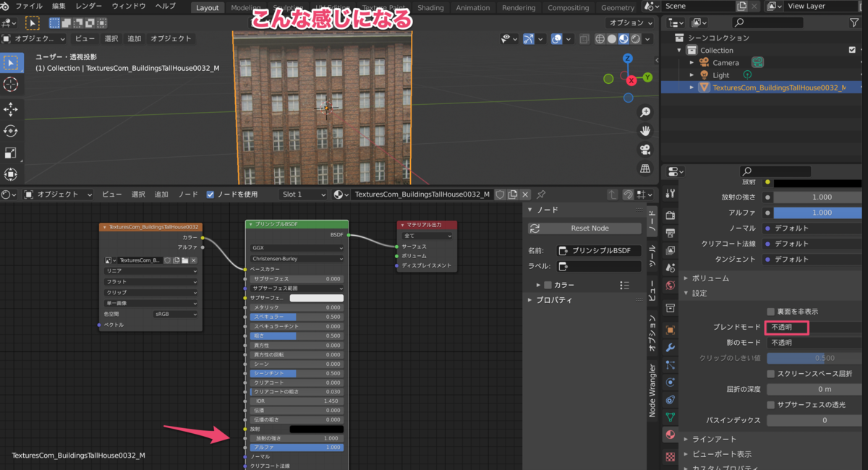868x470 pixels.
Task: Toggle the node Color checkbox
Action: coord(548,285)
